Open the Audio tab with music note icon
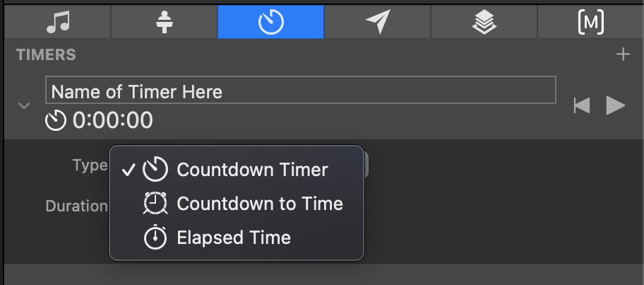This screenshot has height=285, width=644. click(x=58, y=23)
